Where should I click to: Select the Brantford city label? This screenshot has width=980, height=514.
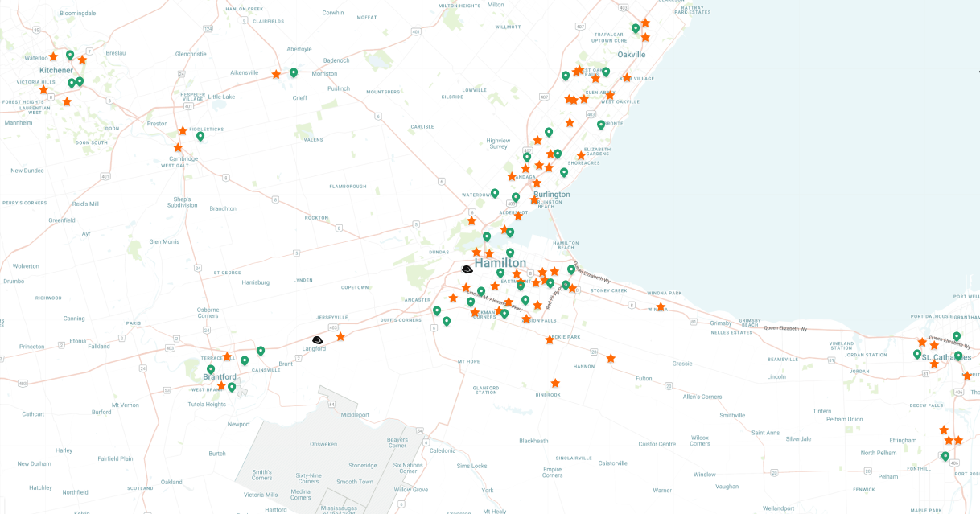219,377
